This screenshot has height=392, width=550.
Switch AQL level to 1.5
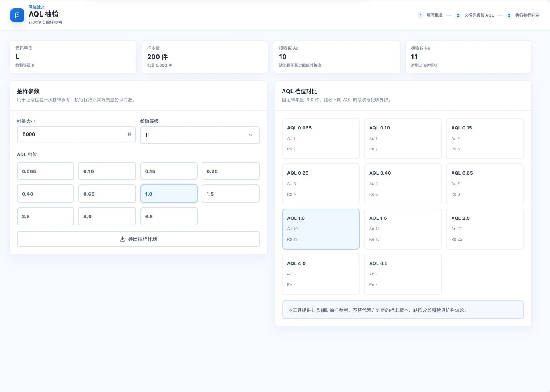coord(230,194)
